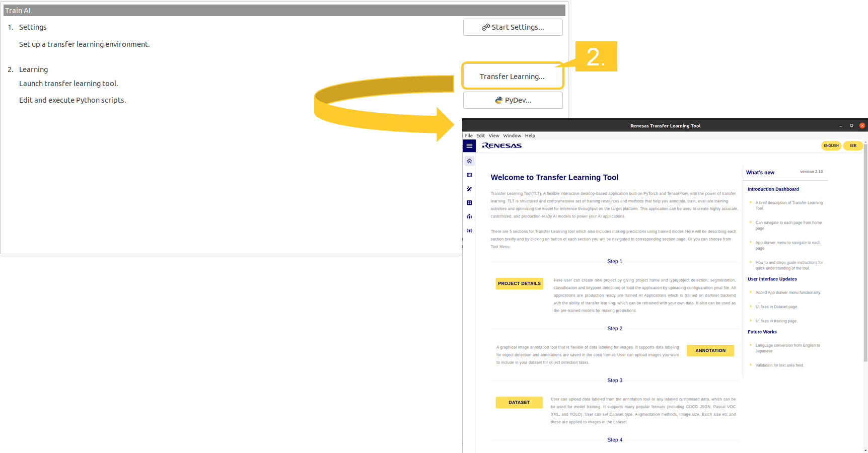
Task: Click 'Language conversion from English to Japanese' item
Action: coord(787,348)
